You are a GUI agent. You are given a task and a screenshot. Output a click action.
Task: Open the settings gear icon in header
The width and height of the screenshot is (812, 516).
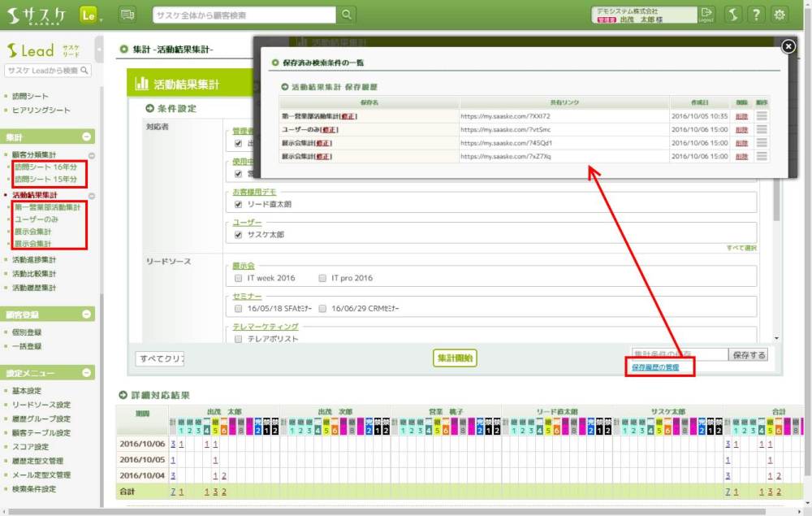tap(780, 15)
